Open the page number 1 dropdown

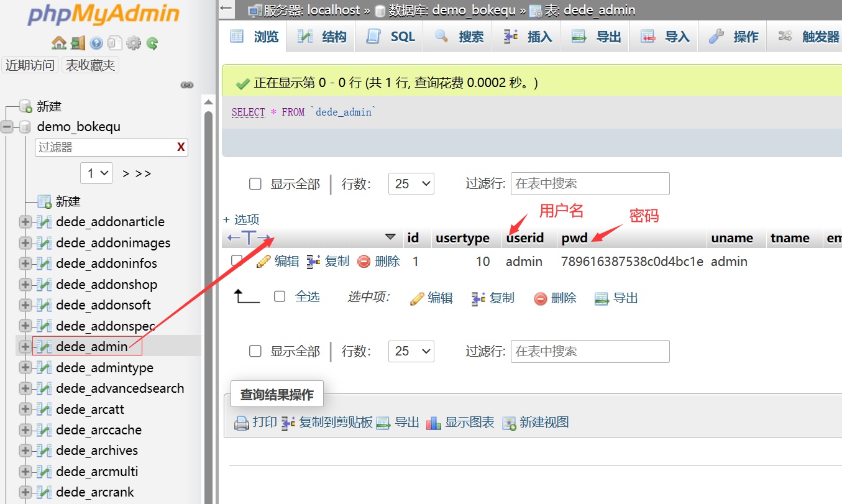(x=96, y=173)
